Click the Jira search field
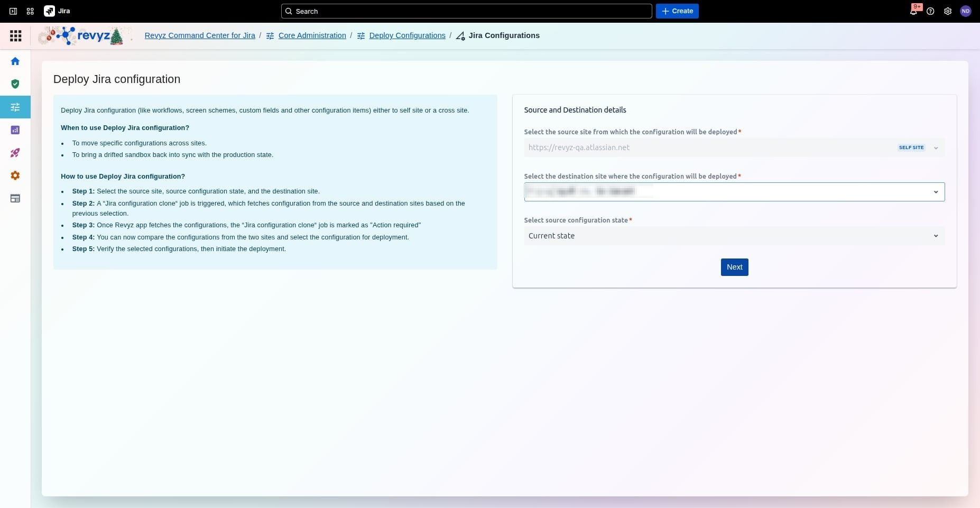The width and height of the screenshot is (980, 508). pos(466,11)
